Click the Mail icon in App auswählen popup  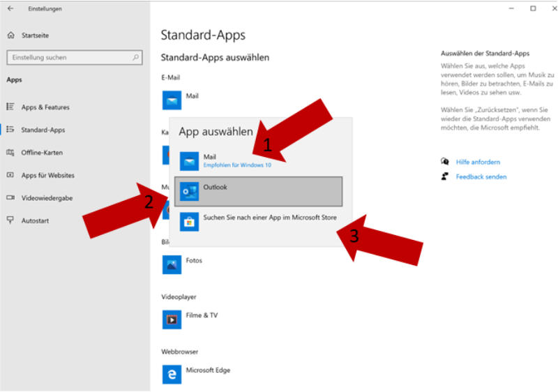point(189,161)
